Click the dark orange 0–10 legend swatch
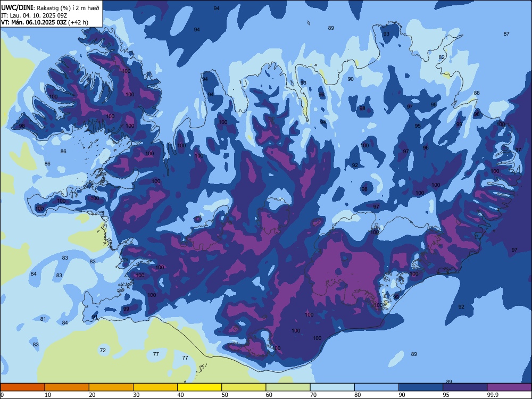Screen dimensions: 532x399 tap(22, 387)
